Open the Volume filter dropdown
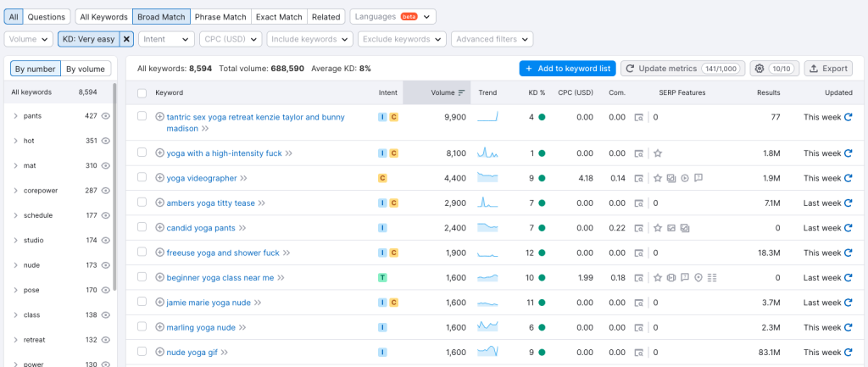The image size is (868, 367). 29,39
